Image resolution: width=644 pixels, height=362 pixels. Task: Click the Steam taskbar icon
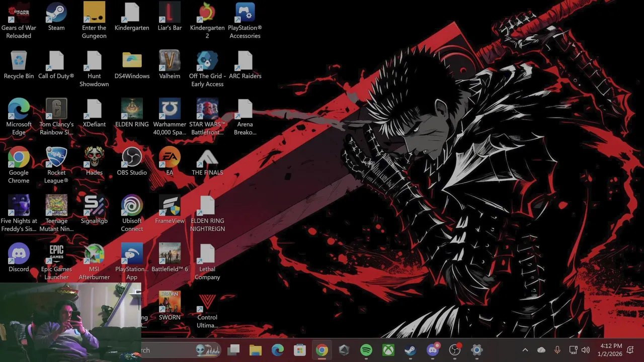(411, 350)
